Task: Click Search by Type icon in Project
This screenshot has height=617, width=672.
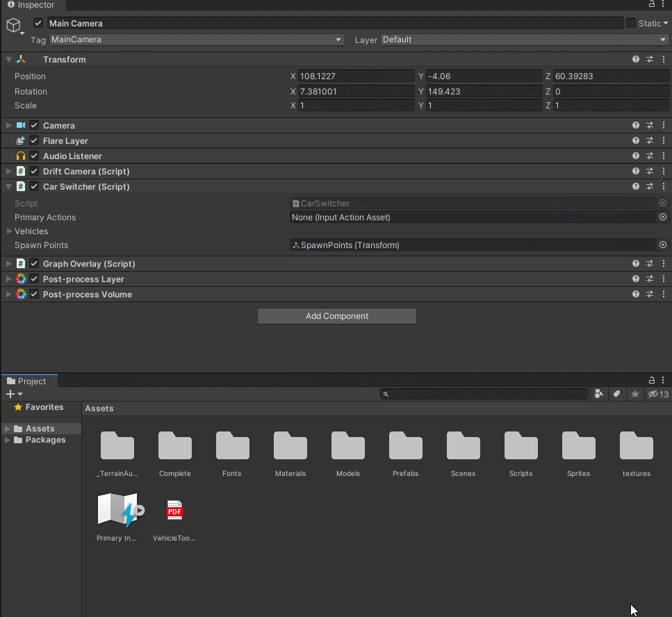Action: [x=599, y=395]
